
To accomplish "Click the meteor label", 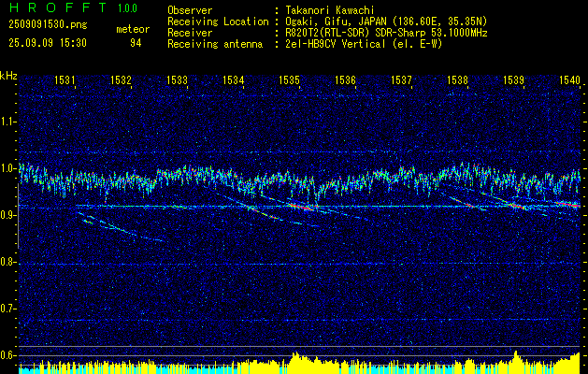I will (133, 29).
